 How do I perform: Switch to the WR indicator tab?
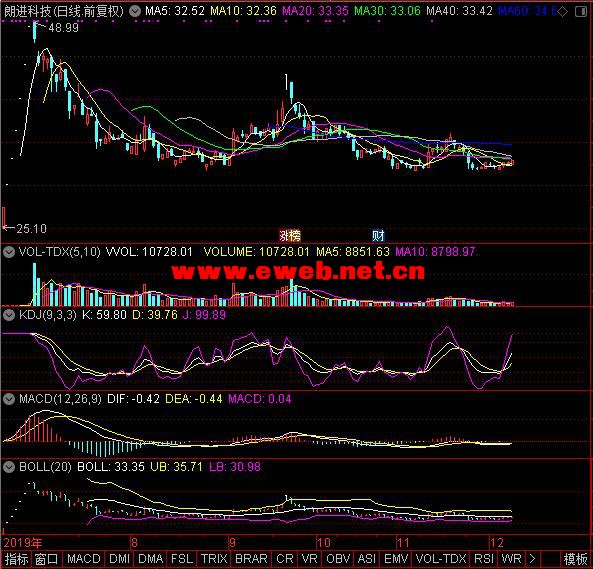pos(511,559)
